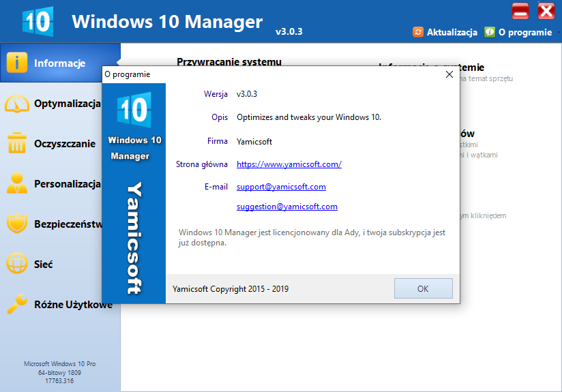Switch to the Oczyszczanie tab

coord(65,144)
